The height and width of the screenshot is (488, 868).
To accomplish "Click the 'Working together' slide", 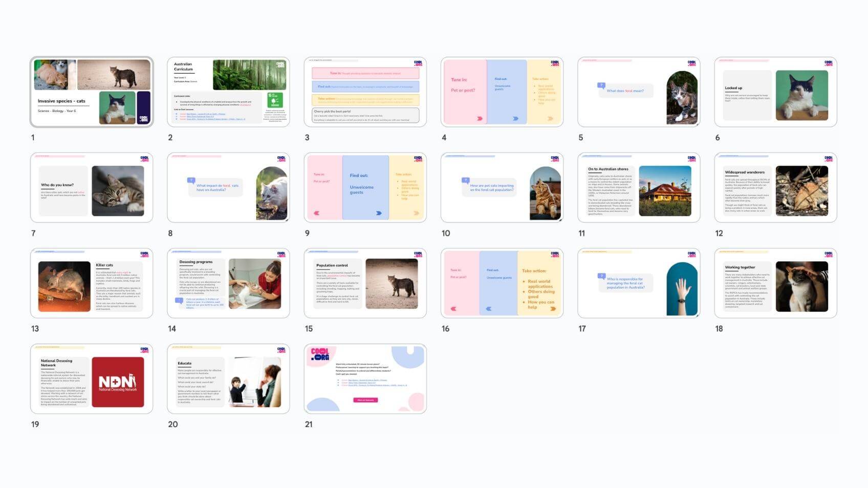I will click(x=775, y=283).
